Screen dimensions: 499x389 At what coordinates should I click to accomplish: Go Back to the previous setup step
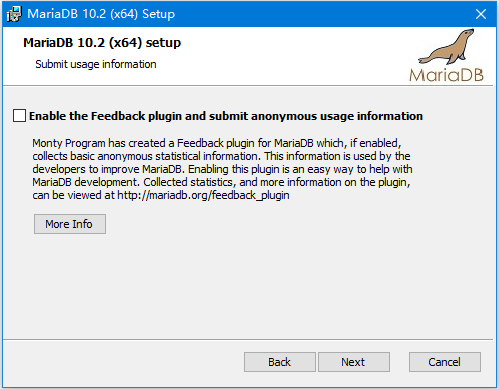(280, 362)
